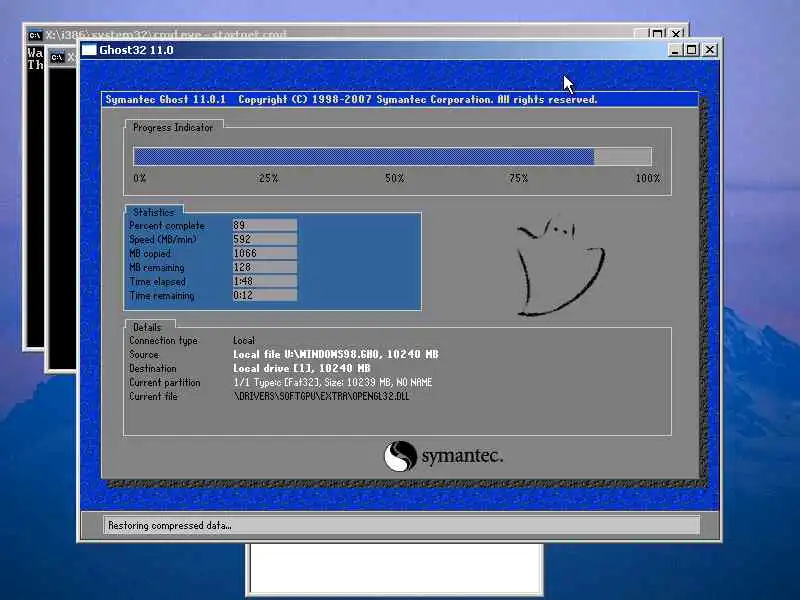Click the Details group label
The width and height of the screenshot is (800, 600).
[147, 327]
